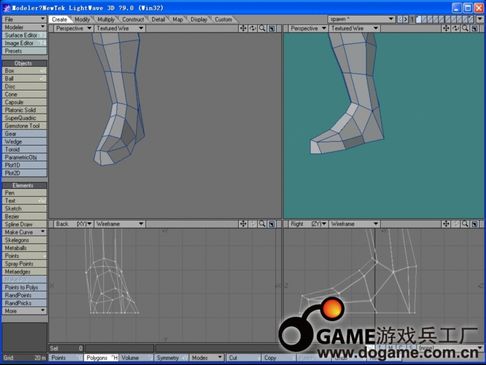Viewport: 486px width, 365px height.
Task: Open the Right (ZY) view type dropdown
Action: tap(308, 224)
